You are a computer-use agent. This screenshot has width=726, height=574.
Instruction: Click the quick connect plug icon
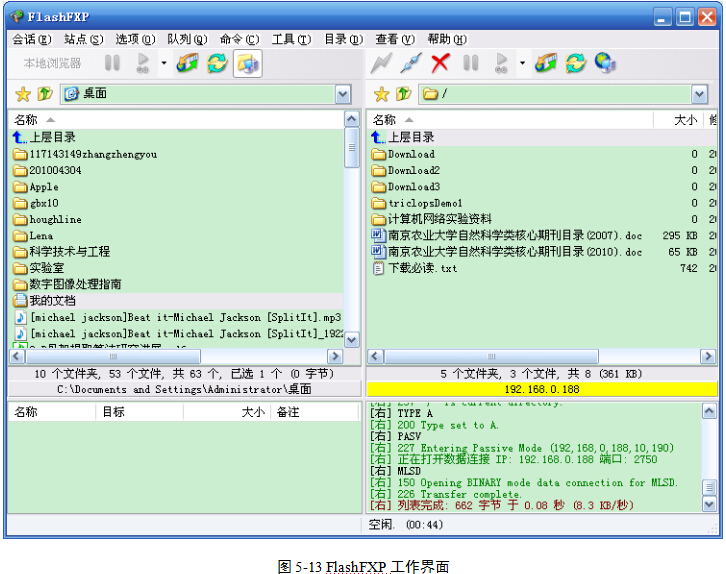click(x=411, y=63)
